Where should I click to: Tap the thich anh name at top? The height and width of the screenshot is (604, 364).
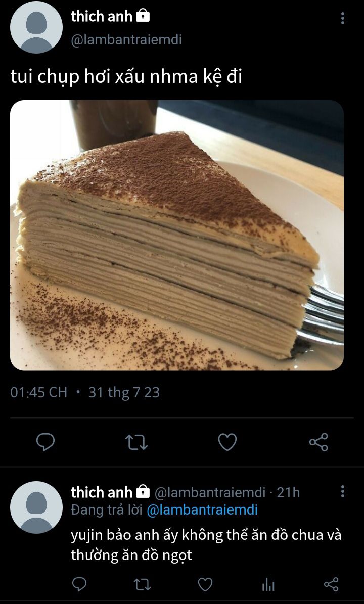[102, 16]
